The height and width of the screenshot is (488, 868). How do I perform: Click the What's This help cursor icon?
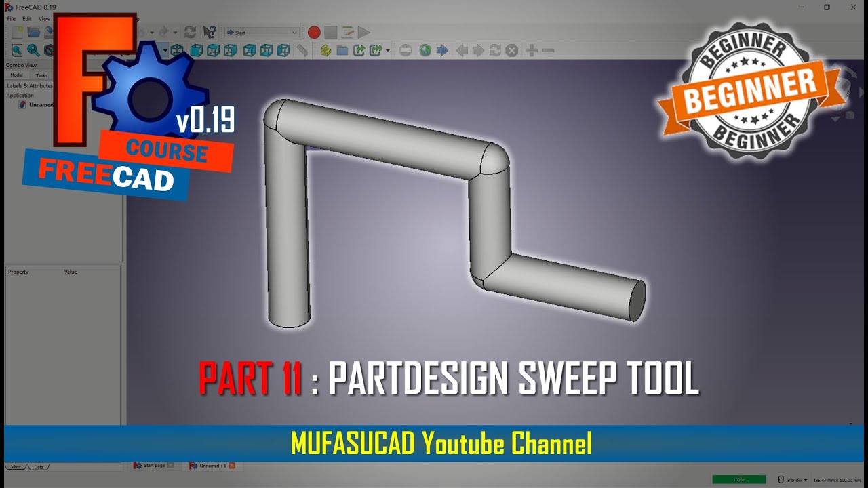[x=210, y=32]
